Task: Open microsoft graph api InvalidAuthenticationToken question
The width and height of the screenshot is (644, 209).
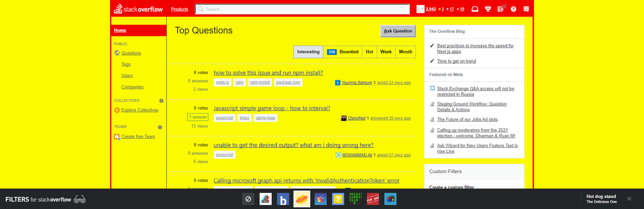Action: [306, 181]
